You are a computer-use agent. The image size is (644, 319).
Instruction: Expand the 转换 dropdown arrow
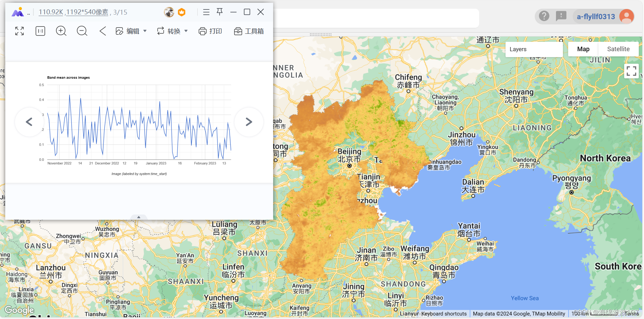click(186, 31)
